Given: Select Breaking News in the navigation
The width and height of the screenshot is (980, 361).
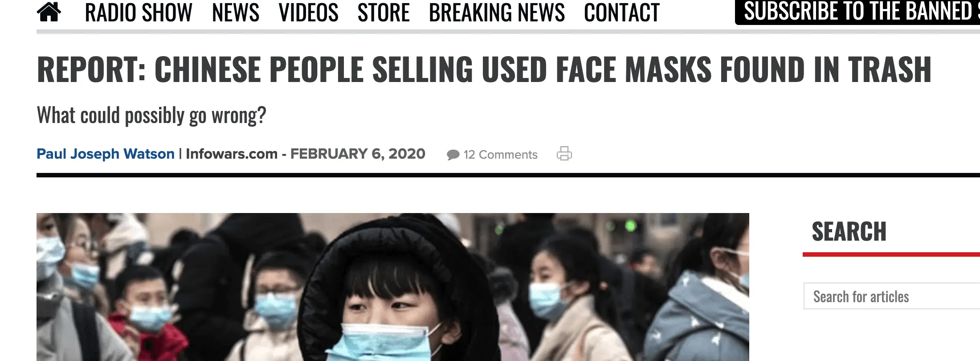Looking at the screenshot, I should pyautogui.click(x=497, y=12).
